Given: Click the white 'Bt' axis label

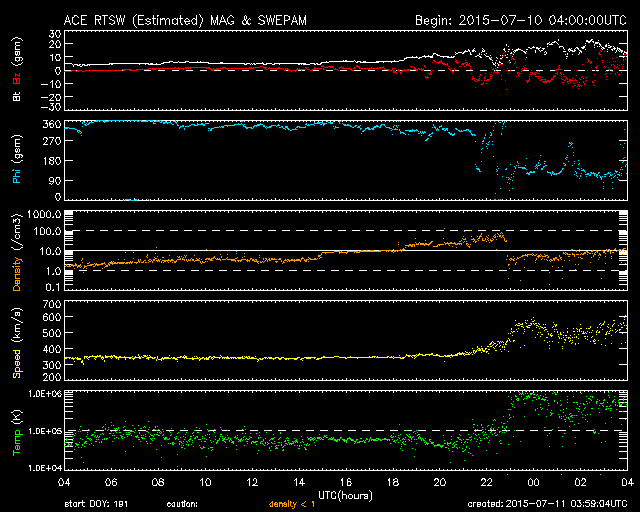Looking at the screenshot, I should click(x=17, y=96).
